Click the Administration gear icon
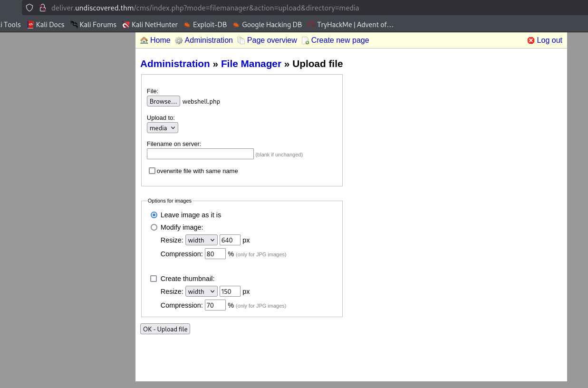Image resolution: width=588 pixels, height=388 pixels. click(x=179, y=40)
